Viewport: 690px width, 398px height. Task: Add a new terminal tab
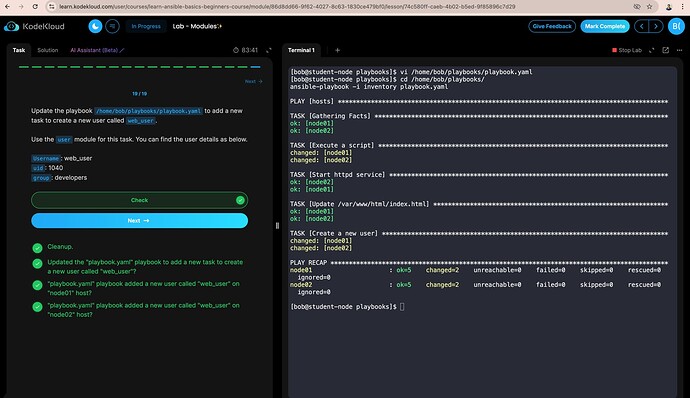pos(338,50)
